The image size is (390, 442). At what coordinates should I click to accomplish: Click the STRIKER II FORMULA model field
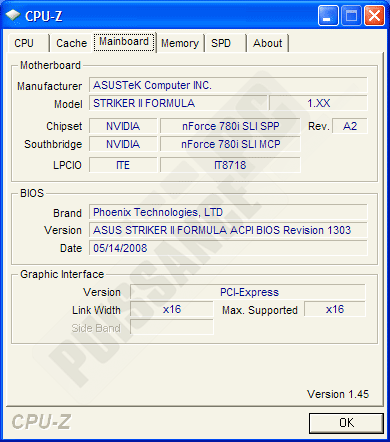pos(178,103)
